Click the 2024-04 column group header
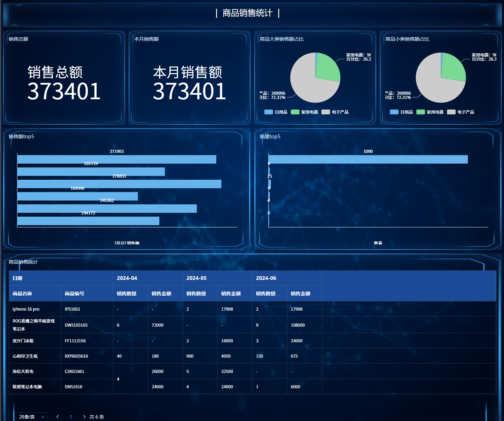Screen dimensions: 504x421 (127, 278)
